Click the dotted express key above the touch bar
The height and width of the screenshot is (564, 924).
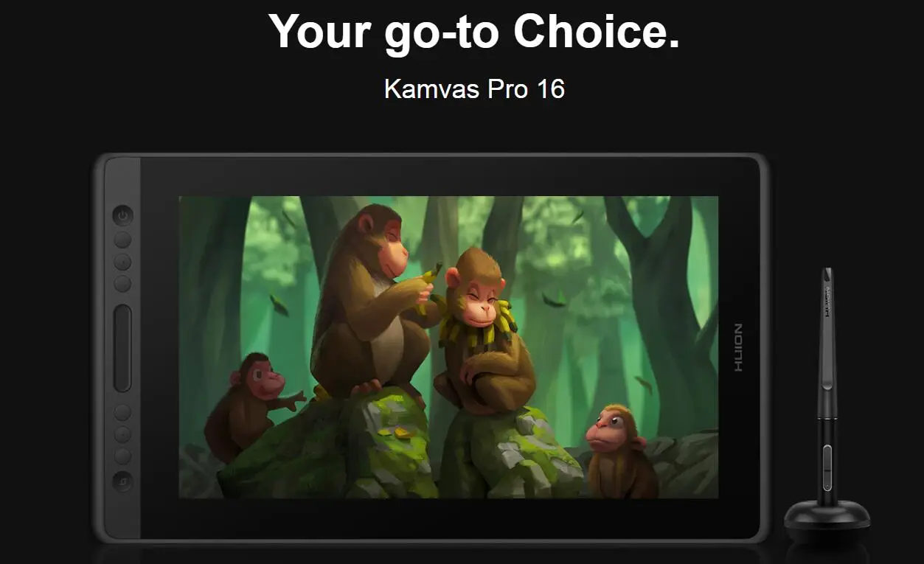coord(122,262)
